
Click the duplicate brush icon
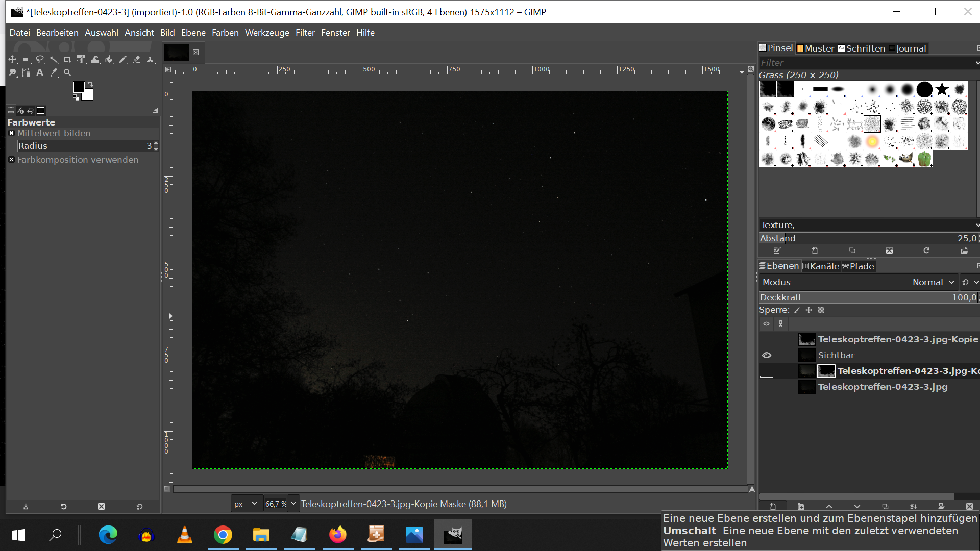tap(852, 251)
